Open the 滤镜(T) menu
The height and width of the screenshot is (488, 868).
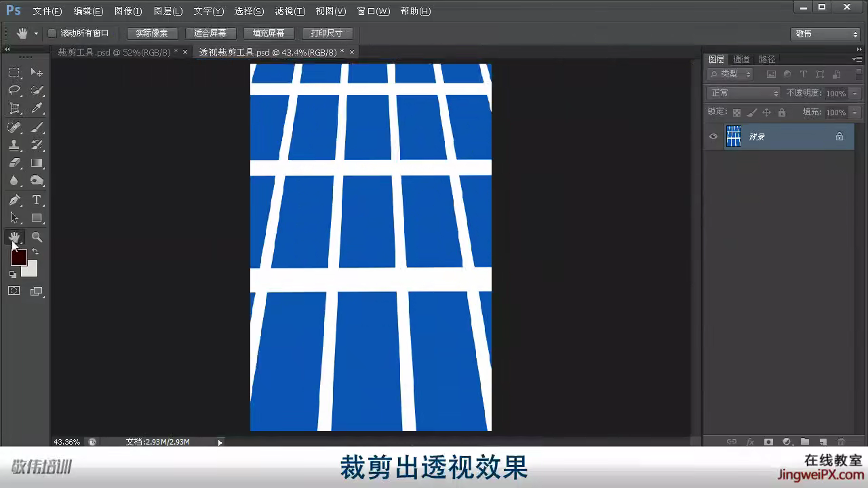[x=290, y=12]
